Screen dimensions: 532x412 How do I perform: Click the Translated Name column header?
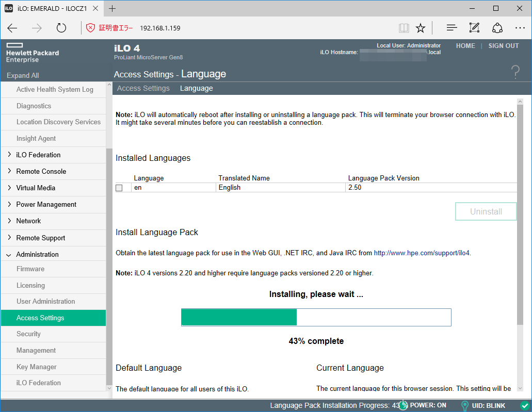coord(244,178)
